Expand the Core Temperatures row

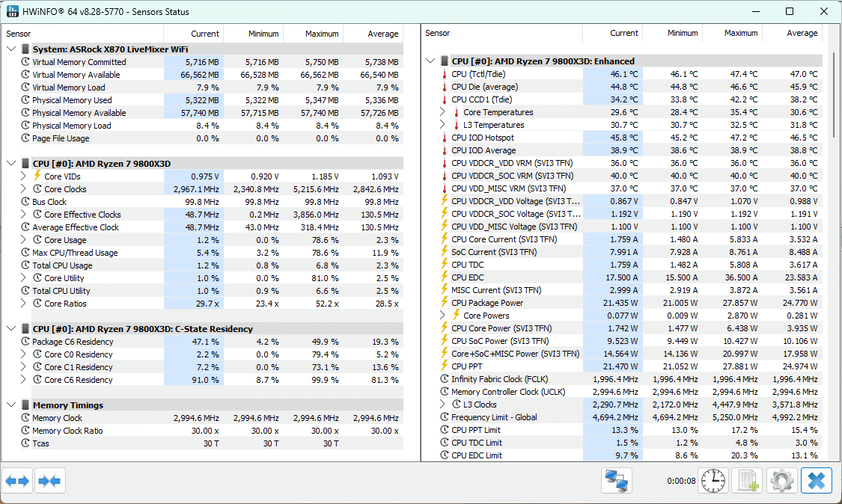tap(442, 111)
